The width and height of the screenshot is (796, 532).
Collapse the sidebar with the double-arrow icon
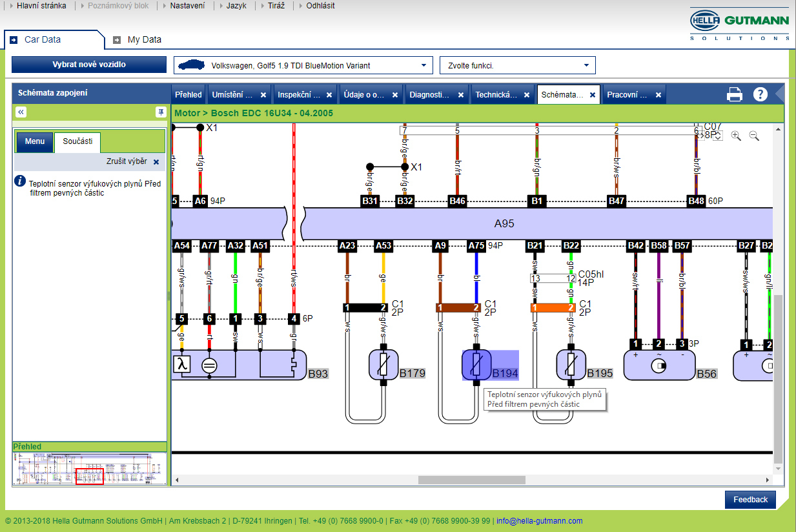(x=21, y=112)
